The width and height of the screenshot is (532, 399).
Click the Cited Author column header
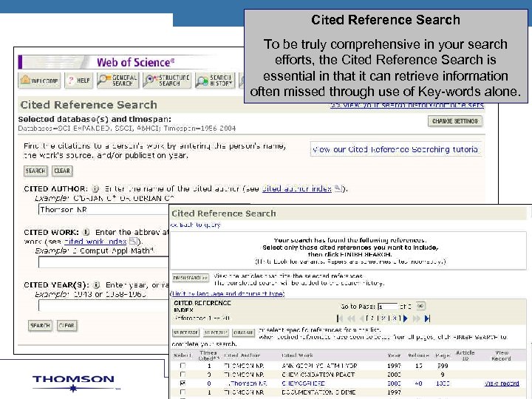(x=242, y=355)
